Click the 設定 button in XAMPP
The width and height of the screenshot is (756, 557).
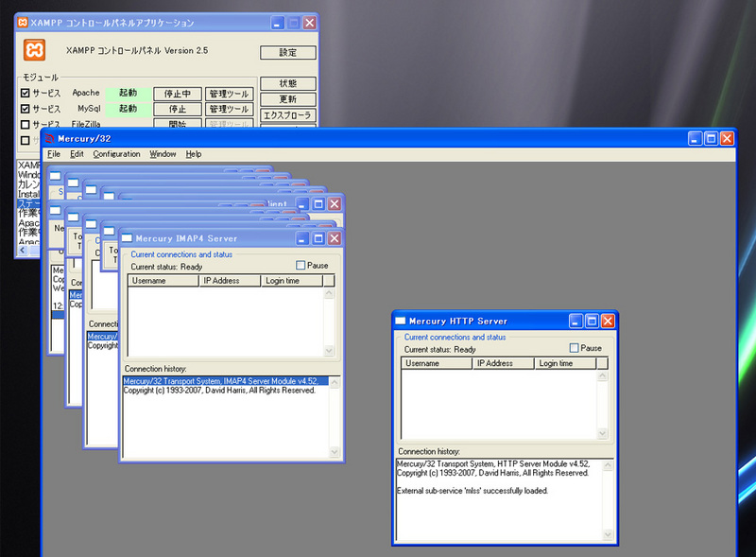pyautogui.click(x=288, y=53)
